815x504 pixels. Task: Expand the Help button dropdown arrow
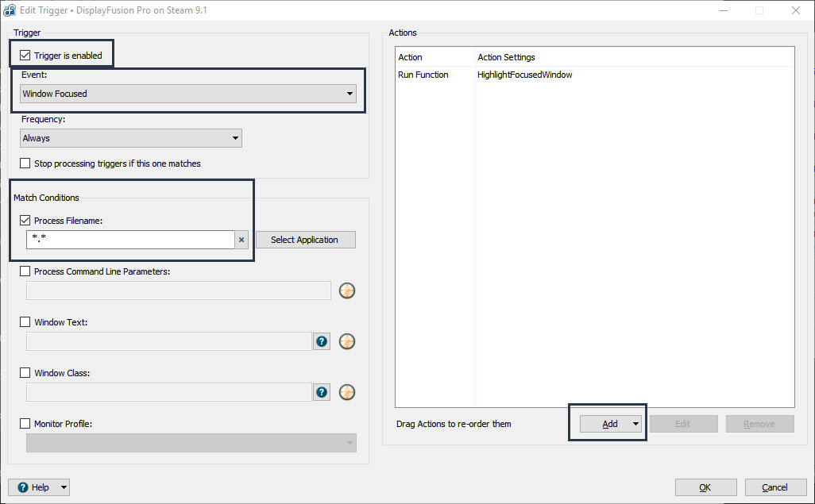[64, 487]
